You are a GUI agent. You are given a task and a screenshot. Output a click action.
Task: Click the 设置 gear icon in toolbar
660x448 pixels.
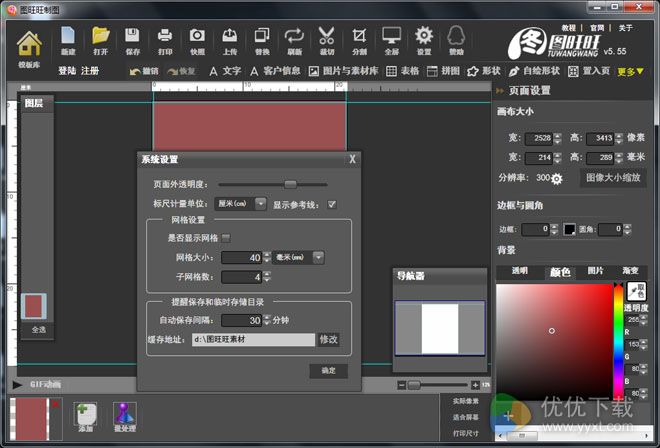point(424,35)
